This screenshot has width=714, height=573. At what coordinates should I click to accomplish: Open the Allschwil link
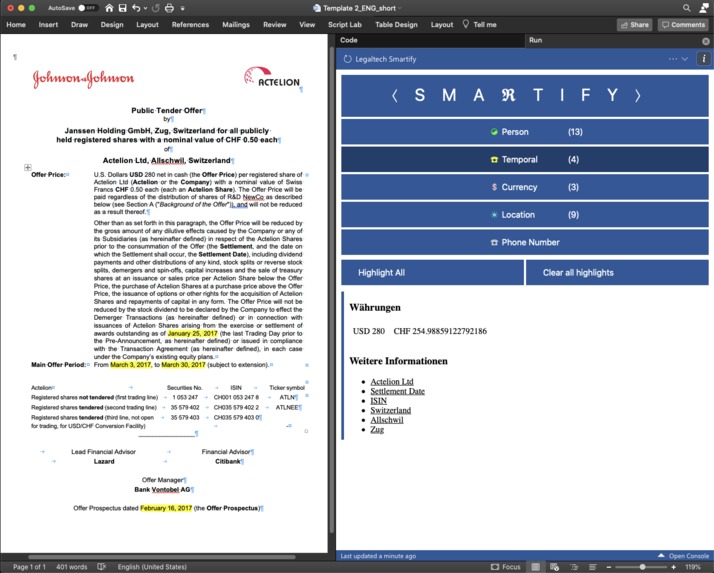tap(387, 420)
